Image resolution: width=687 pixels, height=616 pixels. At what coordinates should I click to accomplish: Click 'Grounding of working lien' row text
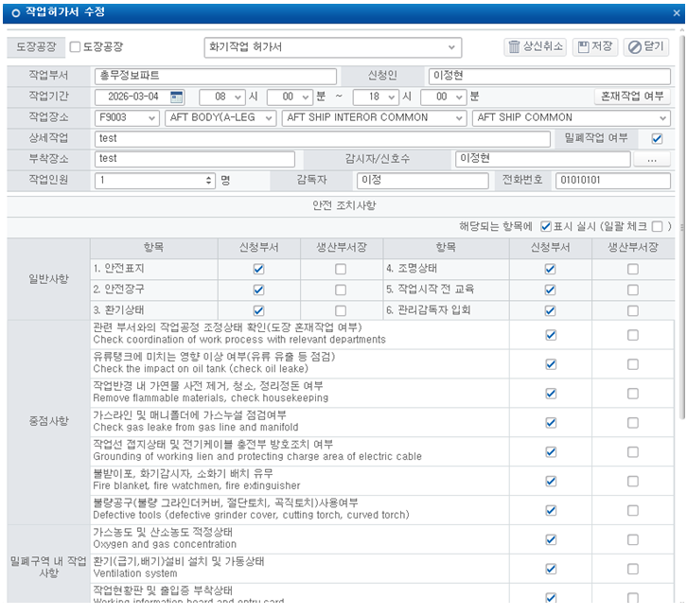point(257,456)
